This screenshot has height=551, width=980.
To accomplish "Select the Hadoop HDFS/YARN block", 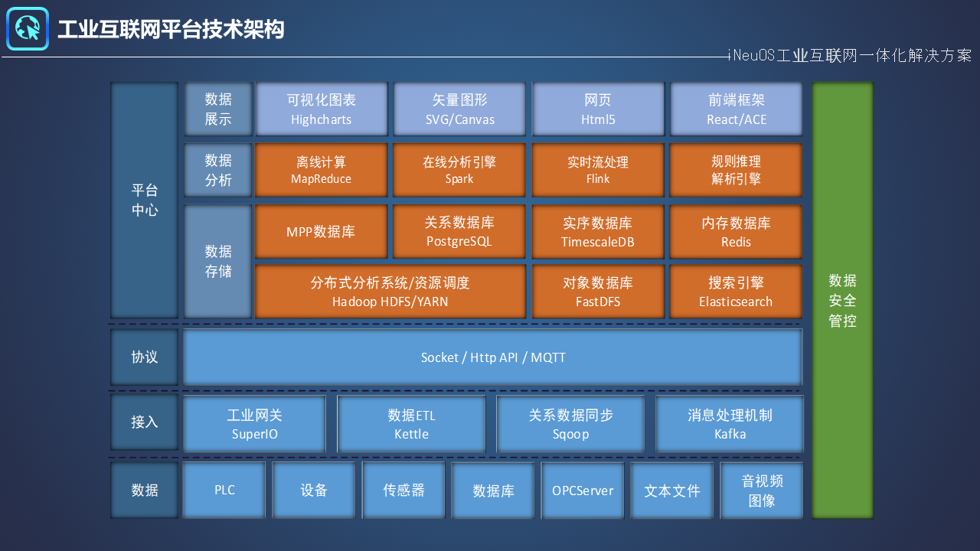I will 390,292.
